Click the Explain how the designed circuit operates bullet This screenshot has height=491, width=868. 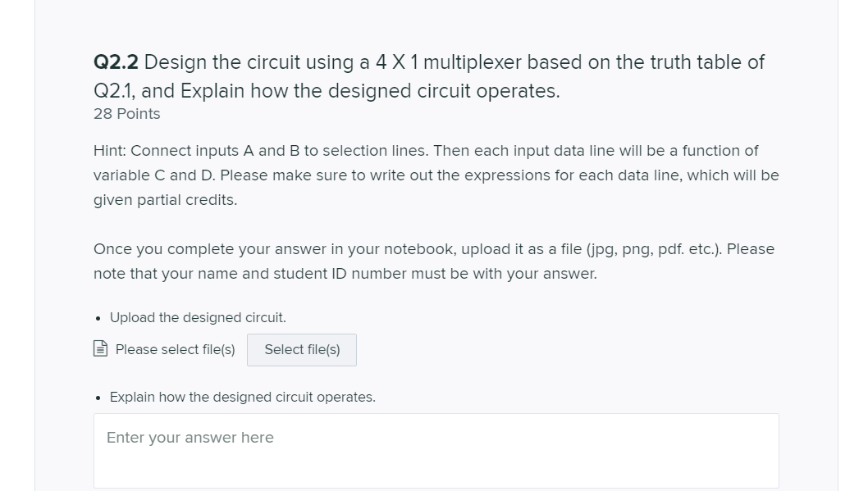tap(242, 397)
